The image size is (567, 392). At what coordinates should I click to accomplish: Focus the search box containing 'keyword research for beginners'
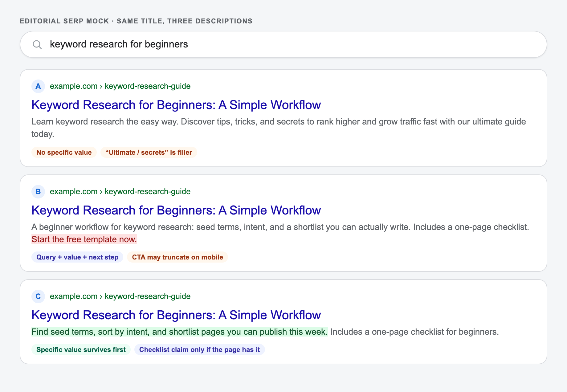(x=283, y=44)
